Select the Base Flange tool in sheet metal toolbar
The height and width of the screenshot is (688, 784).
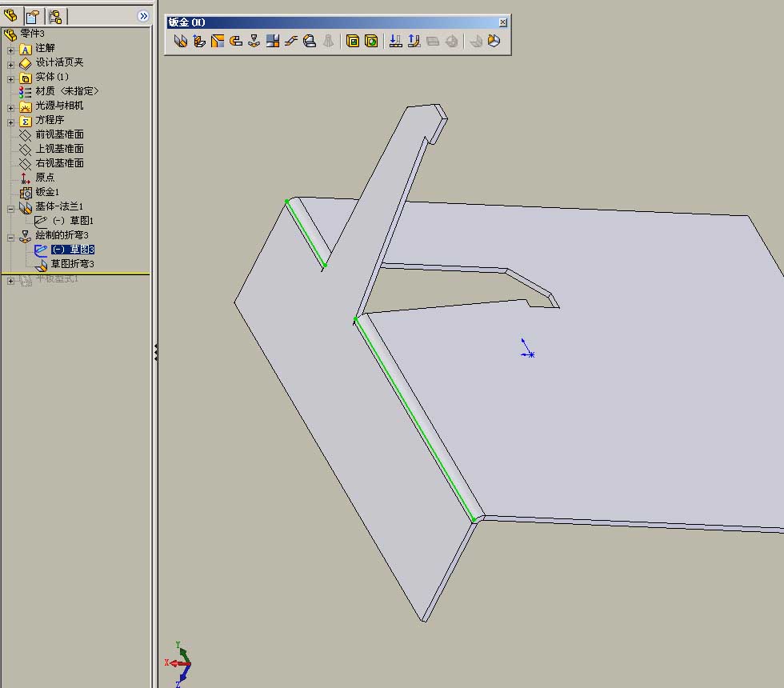point(181,41)
